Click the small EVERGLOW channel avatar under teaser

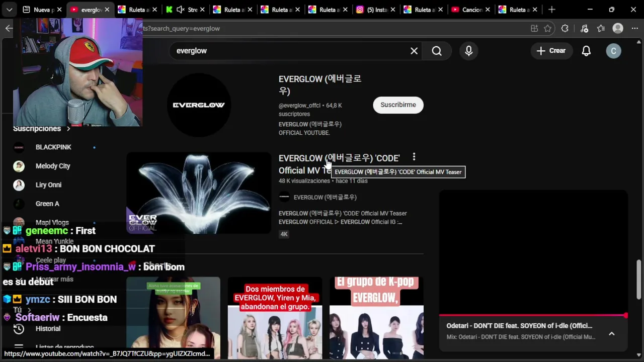pos(284,197)
